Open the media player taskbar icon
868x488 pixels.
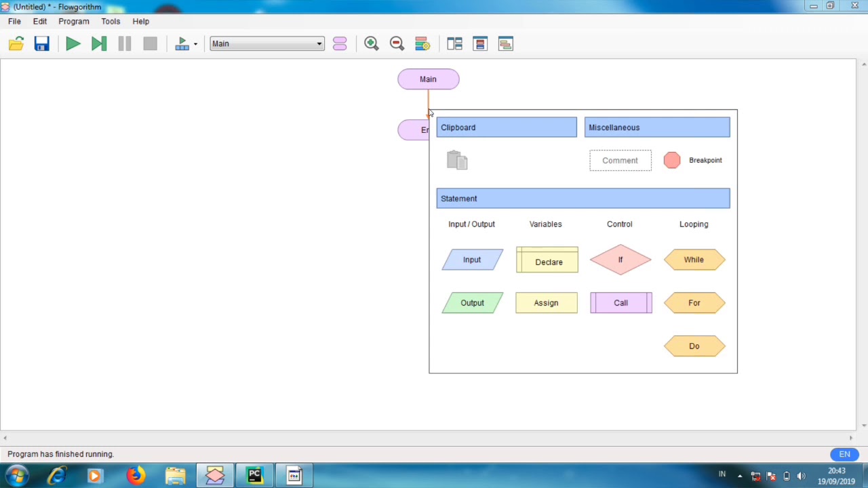coord(96,476)
